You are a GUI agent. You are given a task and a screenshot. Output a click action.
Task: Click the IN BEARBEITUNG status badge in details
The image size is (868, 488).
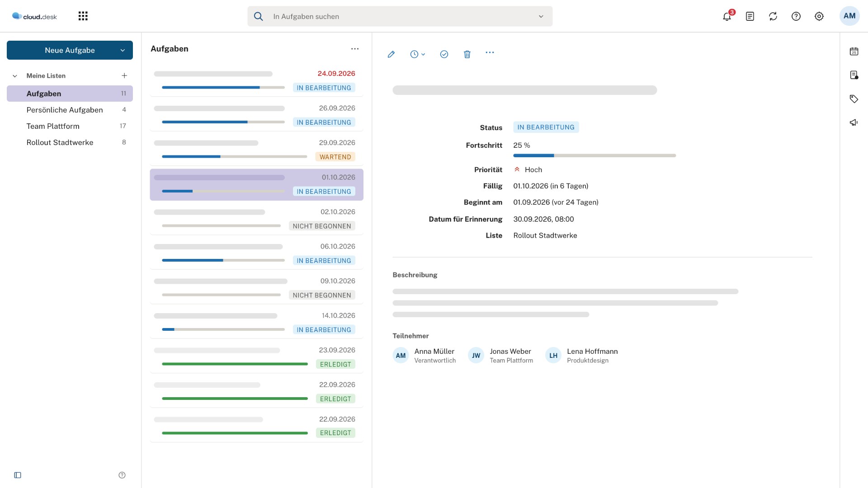coord(546,127)
